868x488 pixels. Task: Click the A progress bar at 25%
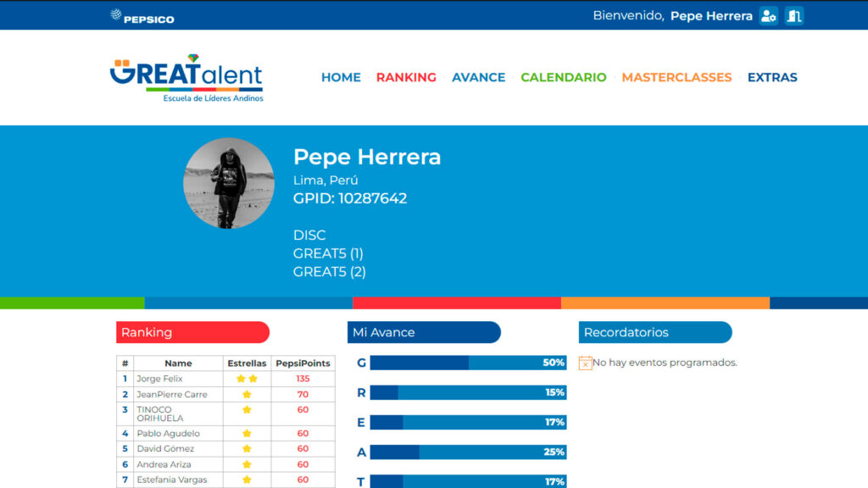point(468,452)
